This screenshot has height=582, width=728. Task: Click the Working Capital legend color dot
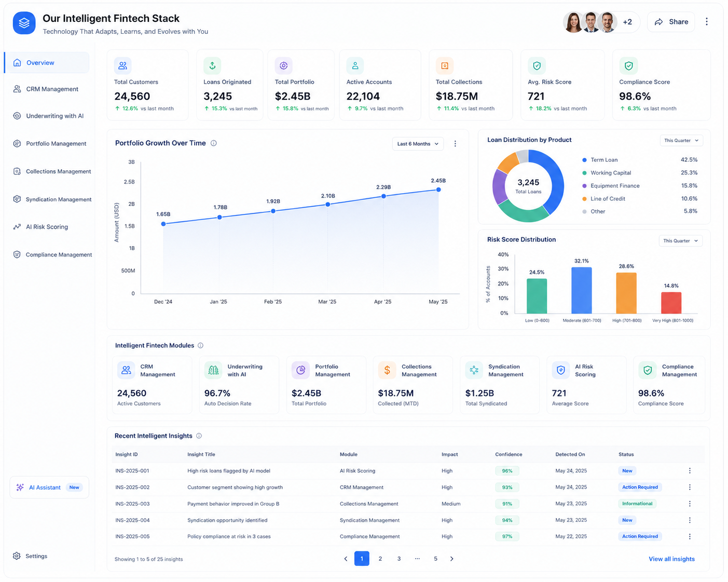(585, 173)
